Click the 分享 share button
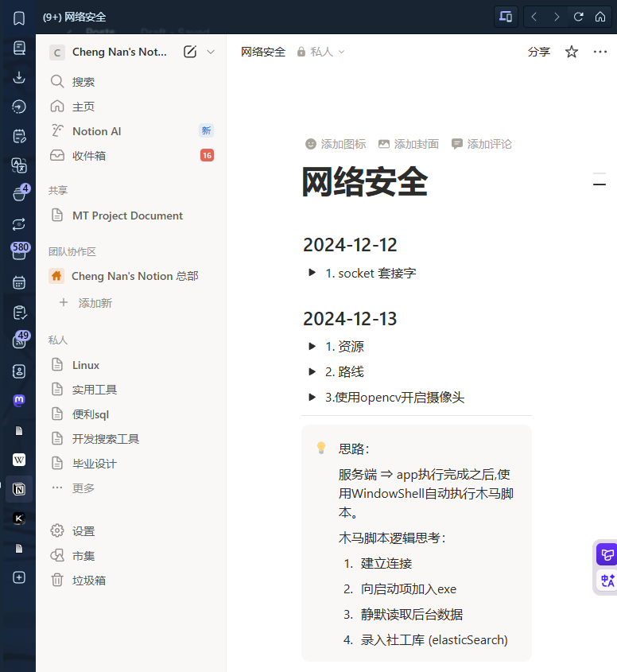This screenshot has width=617, height=672. pos(538,52)
